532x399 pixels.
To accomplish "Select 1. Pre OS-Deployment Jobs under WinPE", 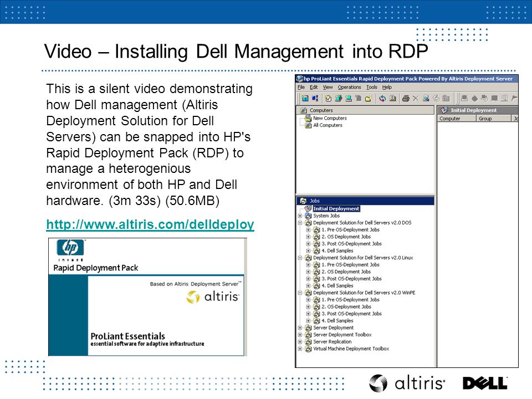I will 350,300.
